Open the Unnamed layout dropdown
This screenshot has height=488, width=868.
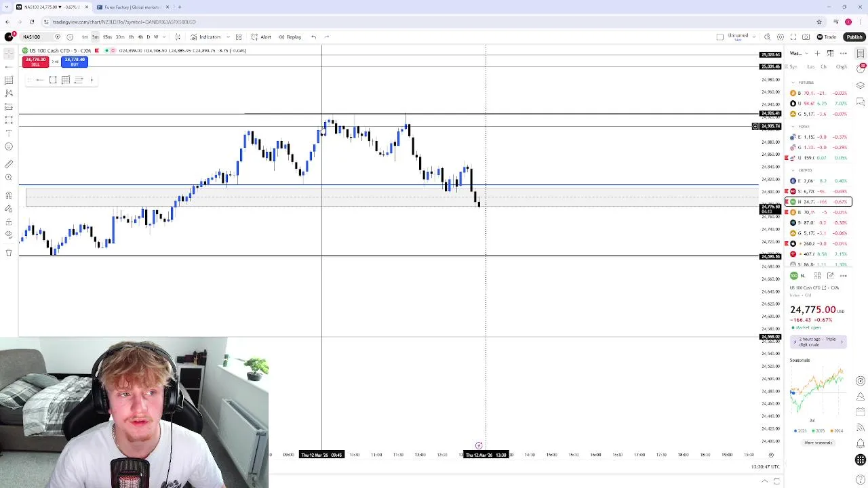[x=741, y=37]
